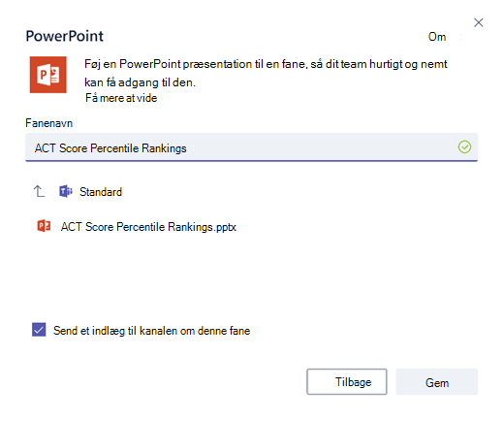Click the Fanenavn field label
The image size is (504, 421).
tap(49, 123)
